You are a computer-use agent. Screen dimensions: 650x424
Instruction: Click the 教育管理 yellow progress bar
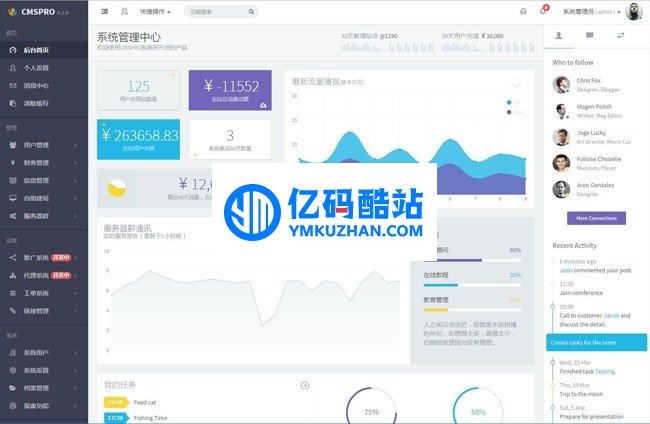(472, 310)
